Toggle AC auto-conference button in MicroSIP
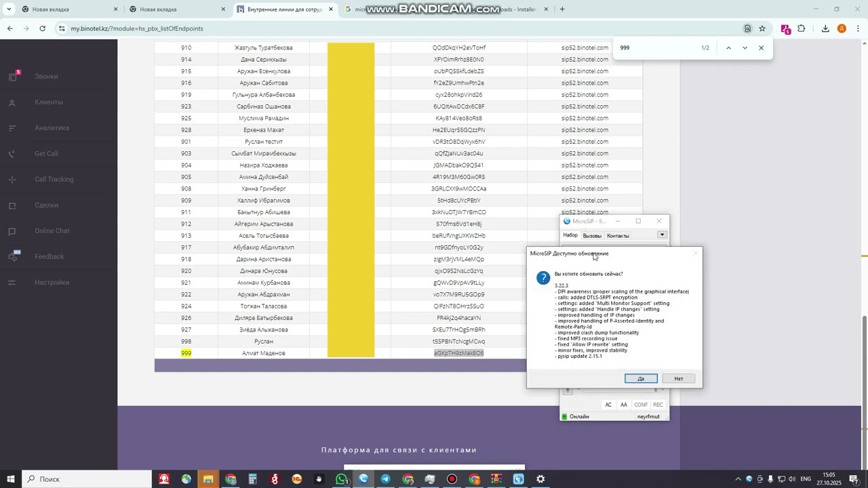 coord(608,405)
